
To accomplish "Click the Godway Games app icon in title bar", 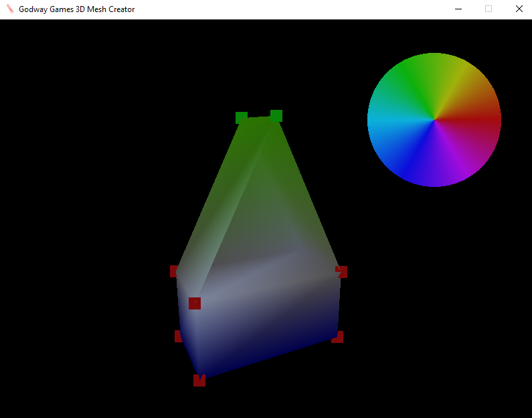I will (10, 9).
